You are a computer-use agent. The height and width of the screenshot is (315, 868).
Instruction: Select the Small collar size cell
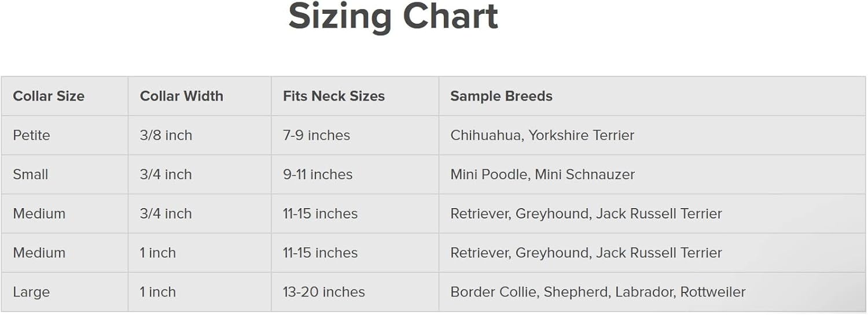30,175
